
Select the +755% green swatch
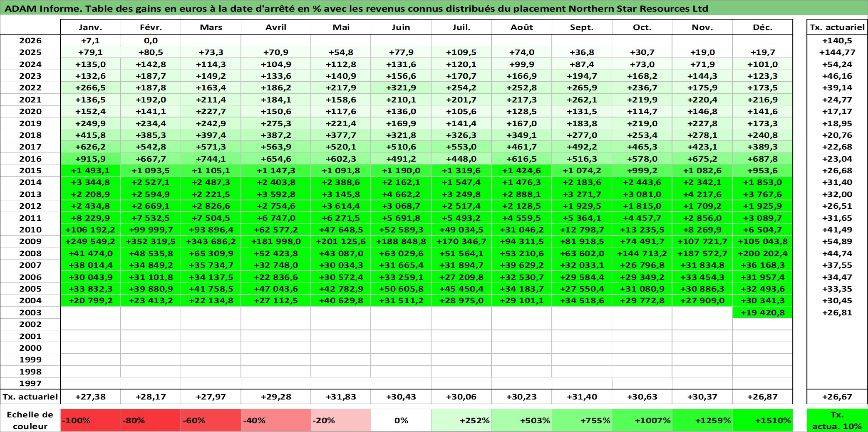[582, 420]
